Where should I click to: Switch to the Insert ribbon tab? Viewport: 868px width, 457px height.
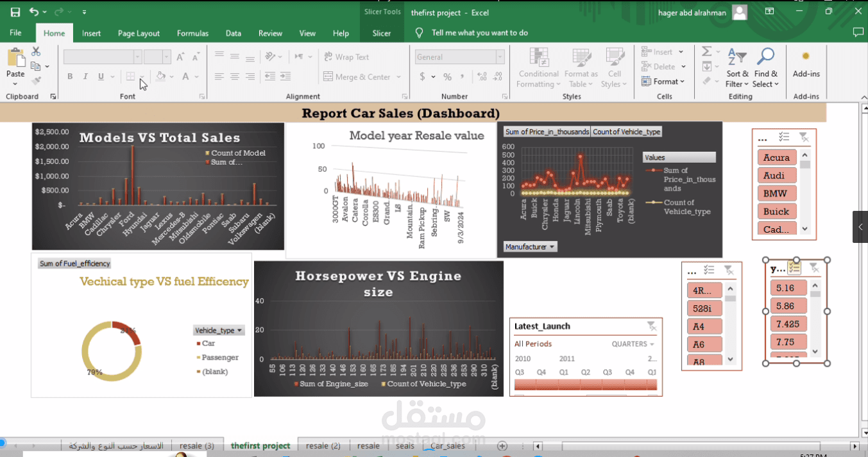pyautogui.click(x=91, y=33)
